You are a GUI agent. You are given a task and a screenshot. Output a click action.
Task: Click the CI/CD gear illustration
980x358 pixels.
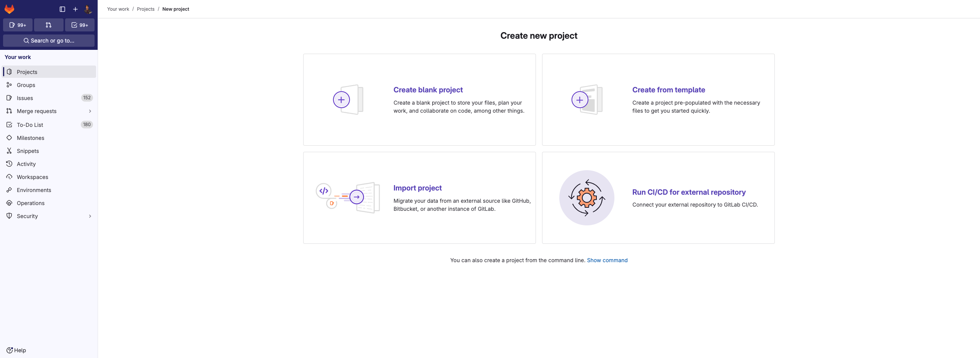[x=586, y=198]
